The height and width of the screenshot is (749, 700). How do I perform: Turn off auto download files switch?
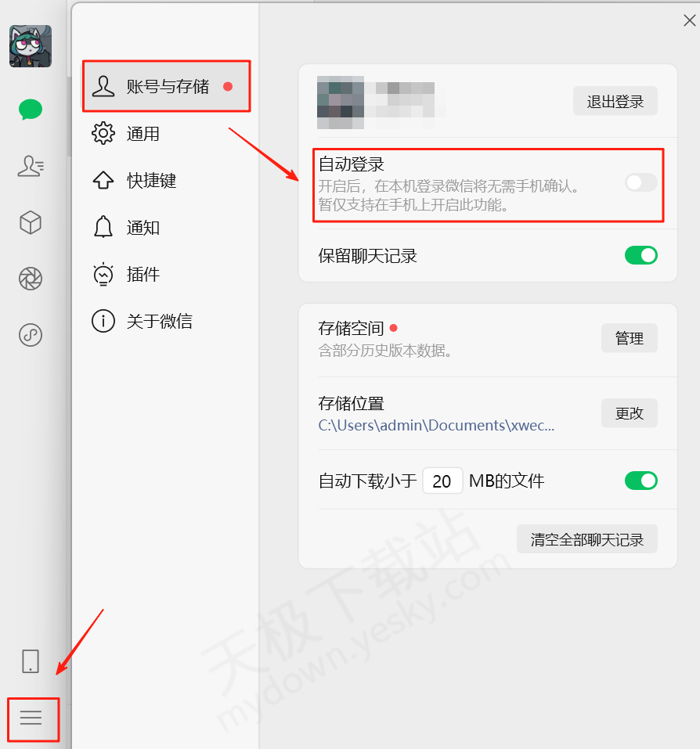click(641, 481)
